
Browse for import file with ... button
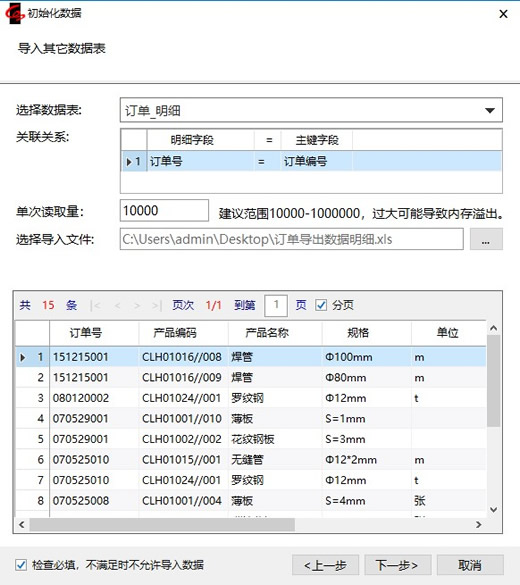pos(486,239)
